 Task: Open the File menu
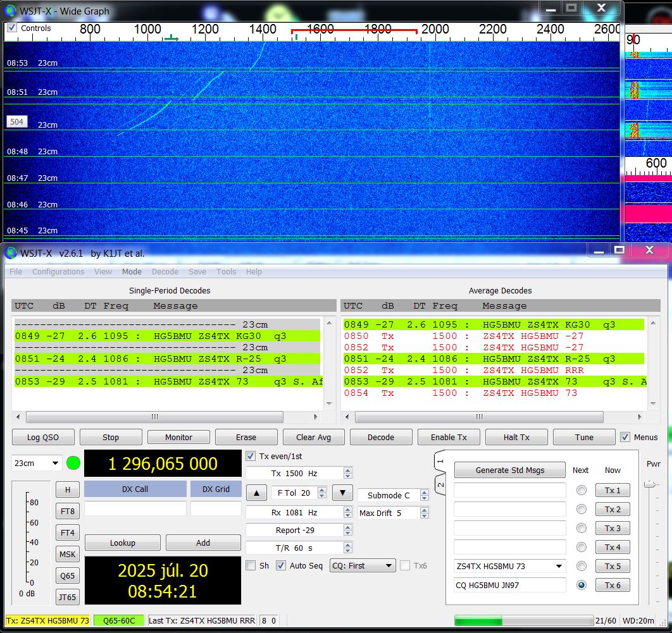click(x=16, y=272)
